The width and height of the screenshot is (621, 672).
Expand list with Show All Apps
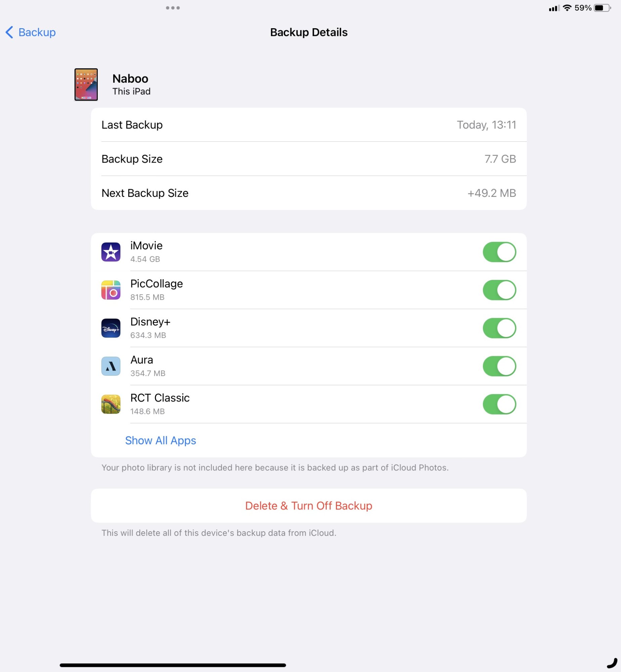(x=160, y=440)
